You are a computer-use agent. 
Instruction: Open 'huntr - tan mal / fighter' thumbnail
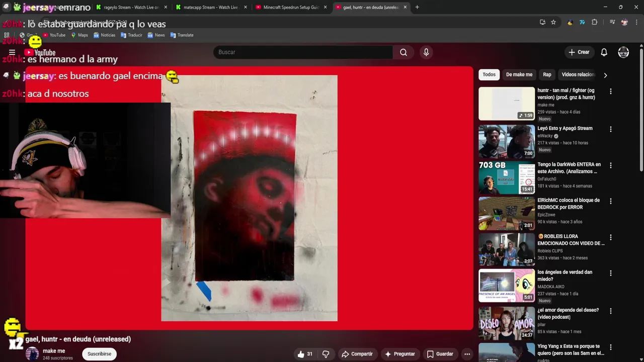pyautogui.click(x=507, y=104)
